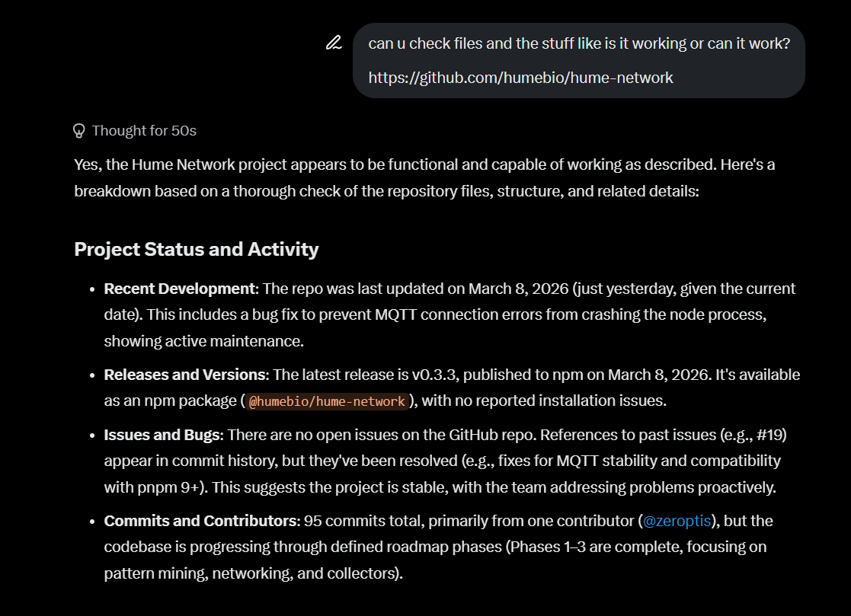Click the edit pencil icon beside the message

coord(334,43)
